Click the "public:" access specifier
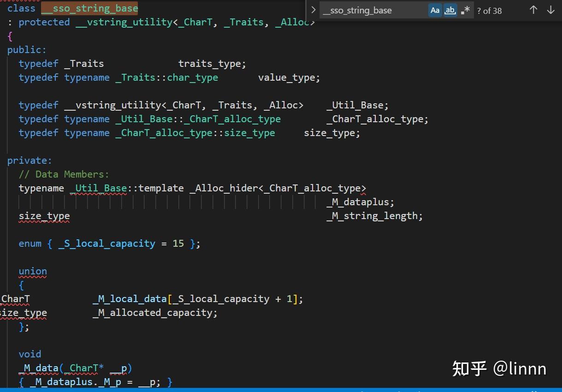This screenshot has height=392, width=562. click(x=27, y=50)
